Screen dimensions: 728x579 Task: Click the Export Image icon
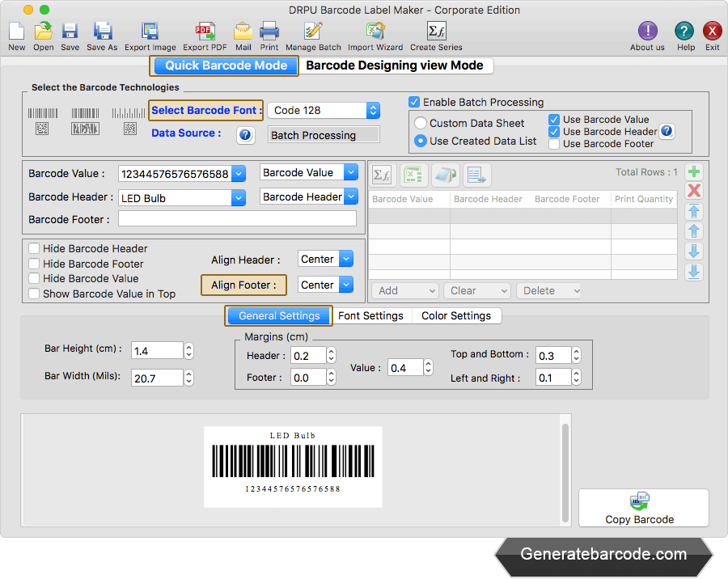(x=150, y=31)
